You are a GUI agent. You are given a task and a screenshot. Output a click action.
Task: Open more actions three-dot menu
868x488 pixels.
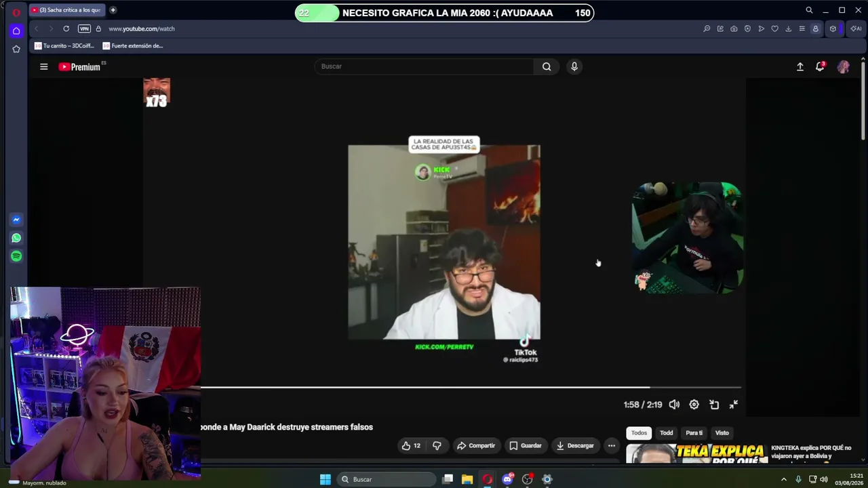[612, 445]
